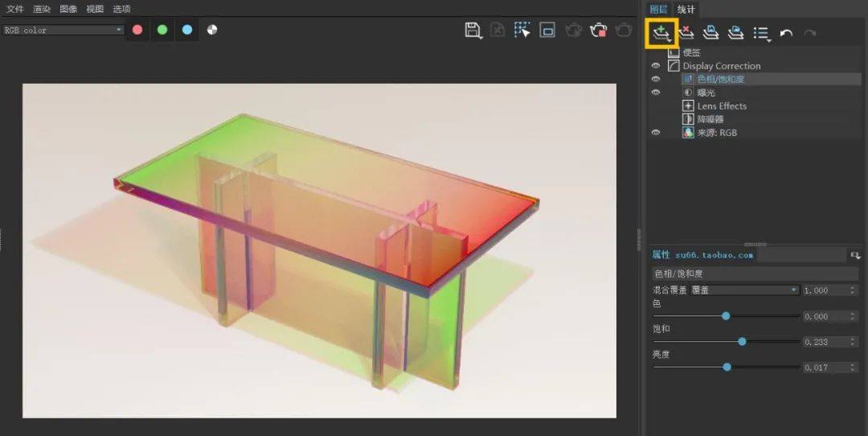Open the 视图 menu
Viewport: 868px width, 436px height.
coord(95,9)
